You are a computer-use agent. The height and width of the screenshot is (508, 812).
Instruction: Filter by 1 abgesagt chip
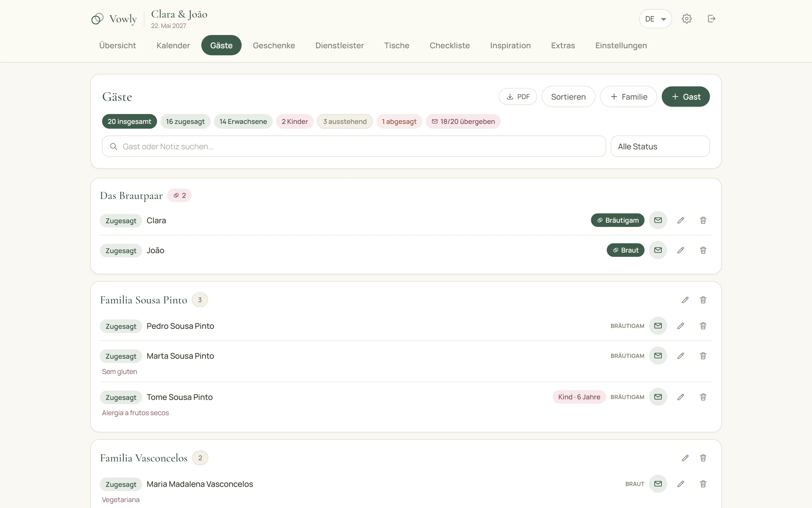[399, 122]
